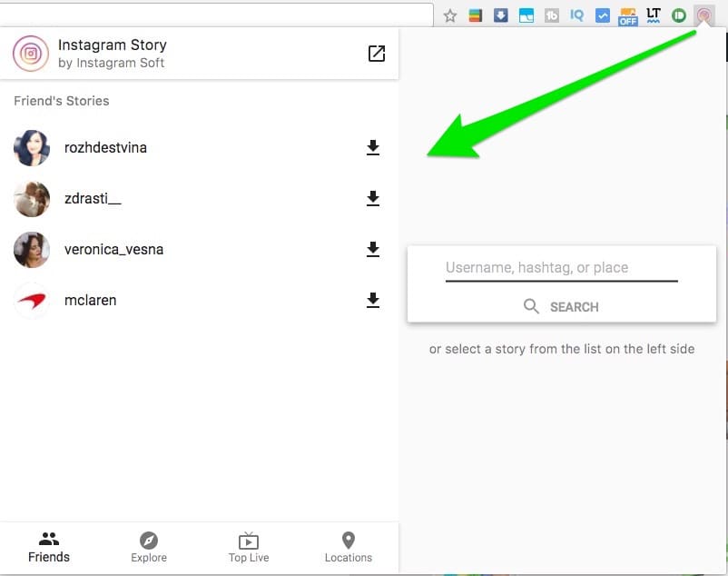Click the blue checkmark extension icon
This screenshot has height=576, width=728.
(602, 15)
